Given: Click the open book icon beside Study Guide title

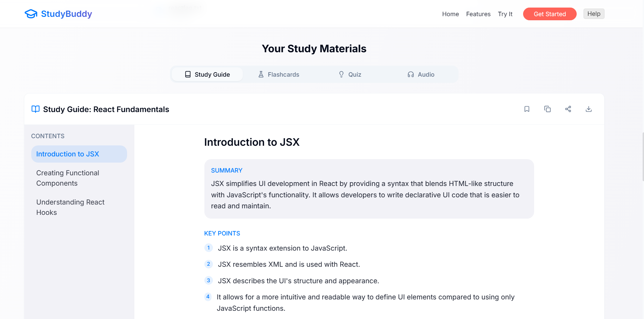Looking at the screenshot, I should click(35, 109).
